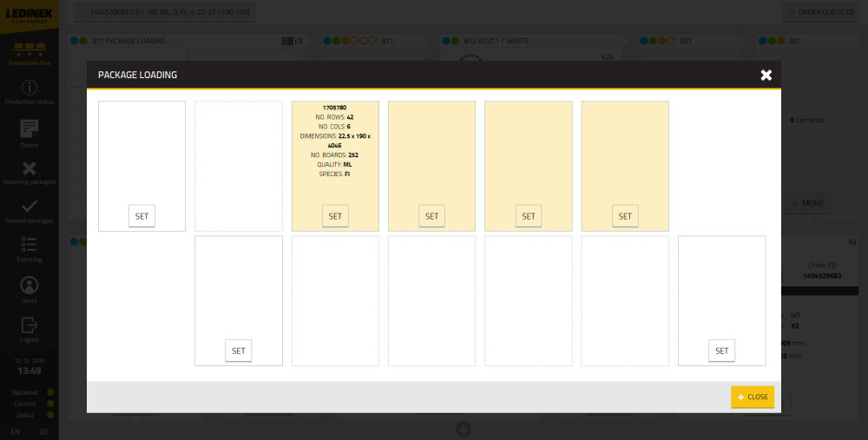This screenshot has height=440, width=868.
Task: Click the yellow CLOSE button
Action: 752,397
